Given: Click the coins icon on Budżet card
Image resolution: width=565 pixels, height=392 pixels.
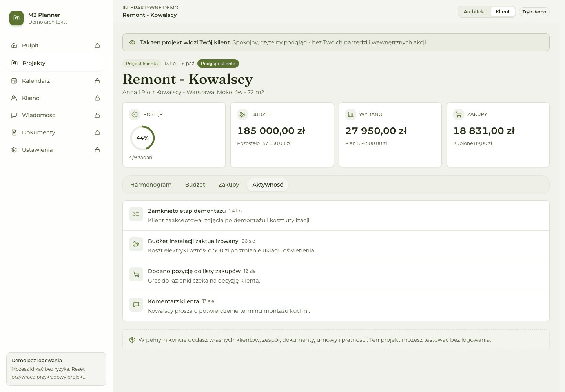Looking at the screenshot, I should point(242,114).
